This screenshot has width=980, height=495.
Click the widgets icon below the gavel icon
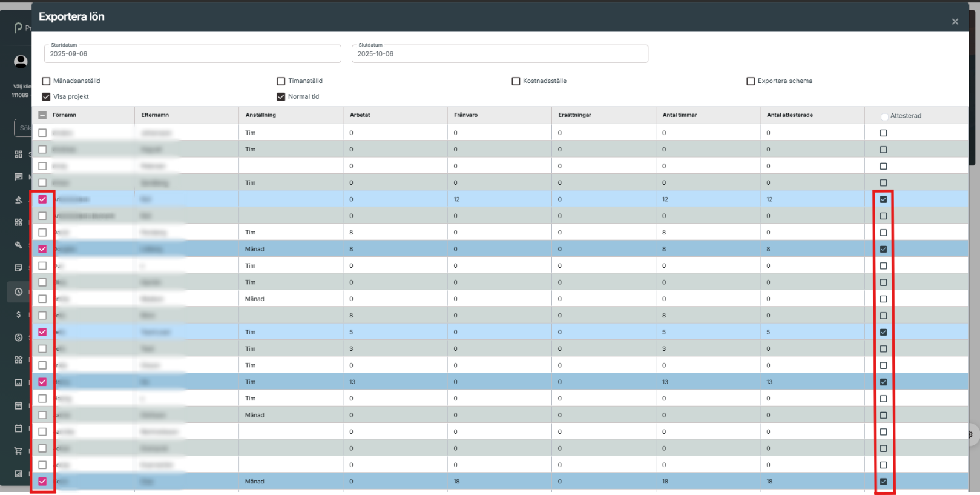tap(19, 222)
